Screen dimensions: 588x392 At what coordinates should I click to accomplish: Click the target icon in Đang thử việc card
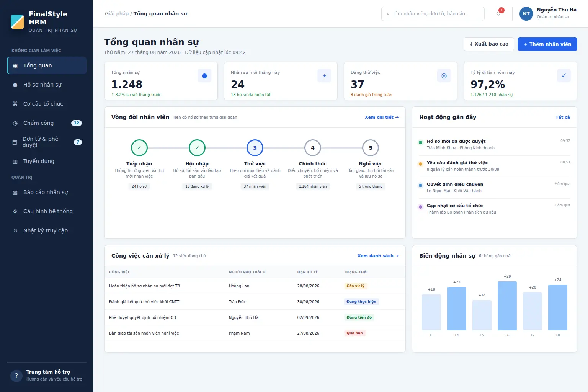point(444,76)
